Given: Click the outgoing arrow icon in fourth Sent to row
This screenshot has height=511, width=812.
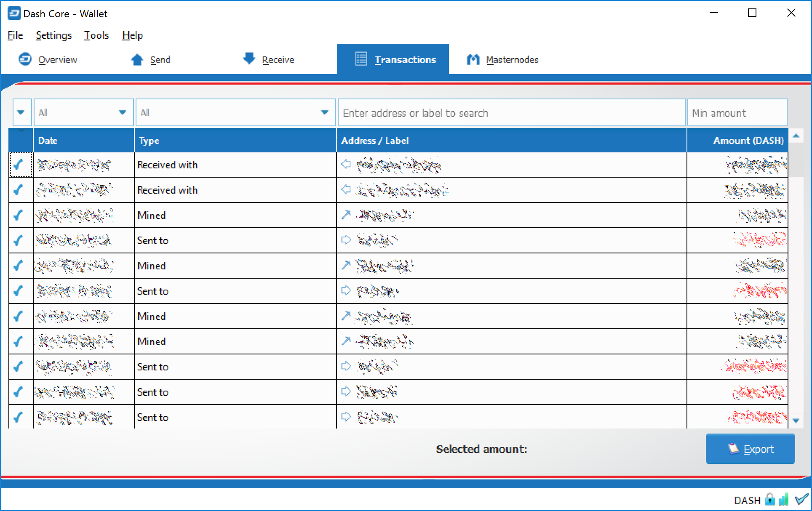Looking at the screenshot, I should [x=346, y=391].
